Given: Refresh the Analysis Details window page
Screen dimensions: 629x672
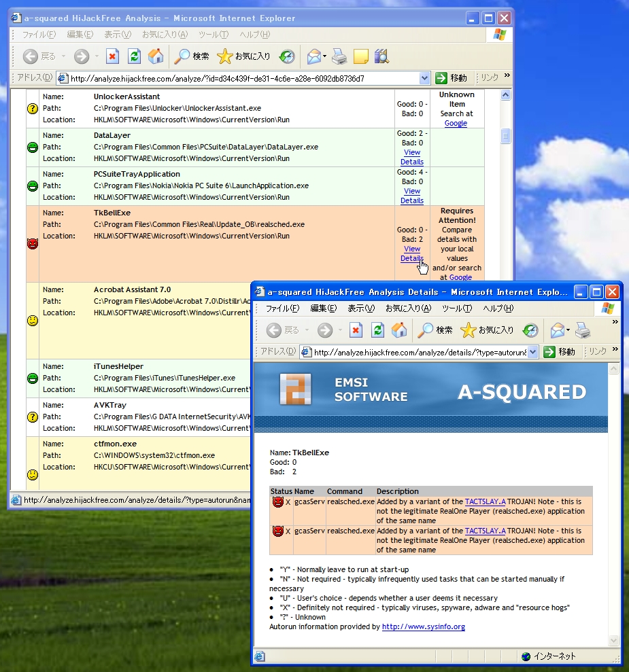Looking at the screenshot, I should click(x=378, y=330).
